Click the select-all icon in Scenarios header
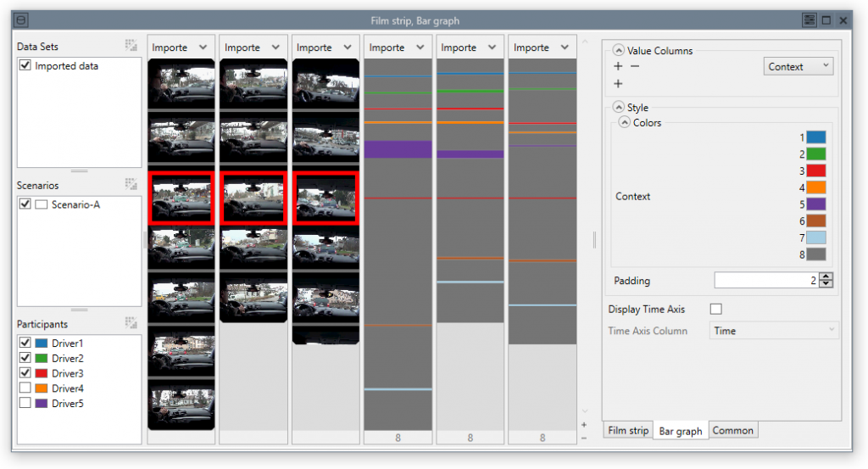Screen dimensions: 868x469 click(131, 183)
